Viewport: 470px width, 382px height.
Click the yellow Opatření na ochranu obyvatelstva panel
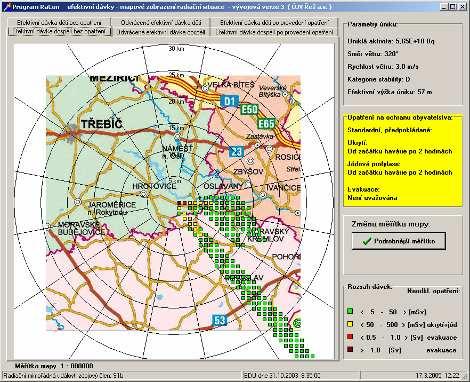(403, 161)
